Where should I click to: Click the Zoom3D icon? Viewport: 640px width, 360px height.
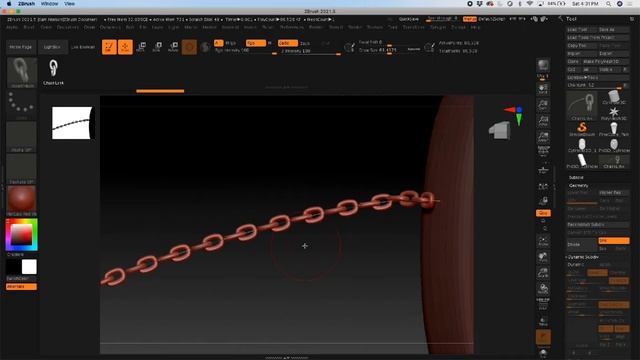point(543,273)
